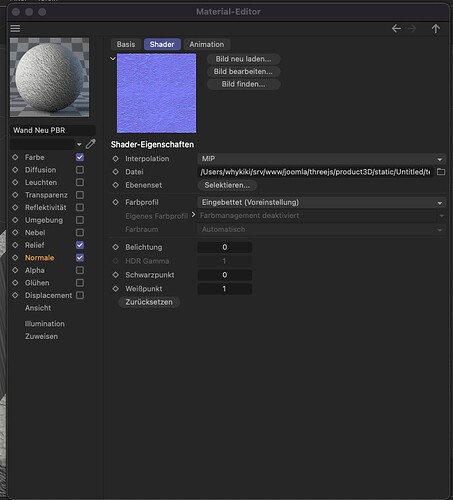Click the Schwarzpunkt value field
This screenshot has width=453, height=500.
pyautogui.click(x=225, y=275)
